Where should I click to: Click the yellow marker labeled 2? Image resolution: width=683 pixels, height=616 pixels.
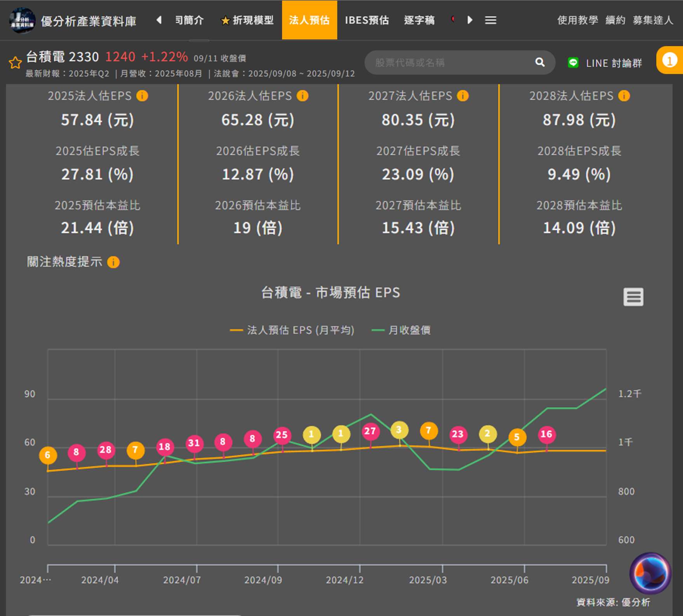488,434
